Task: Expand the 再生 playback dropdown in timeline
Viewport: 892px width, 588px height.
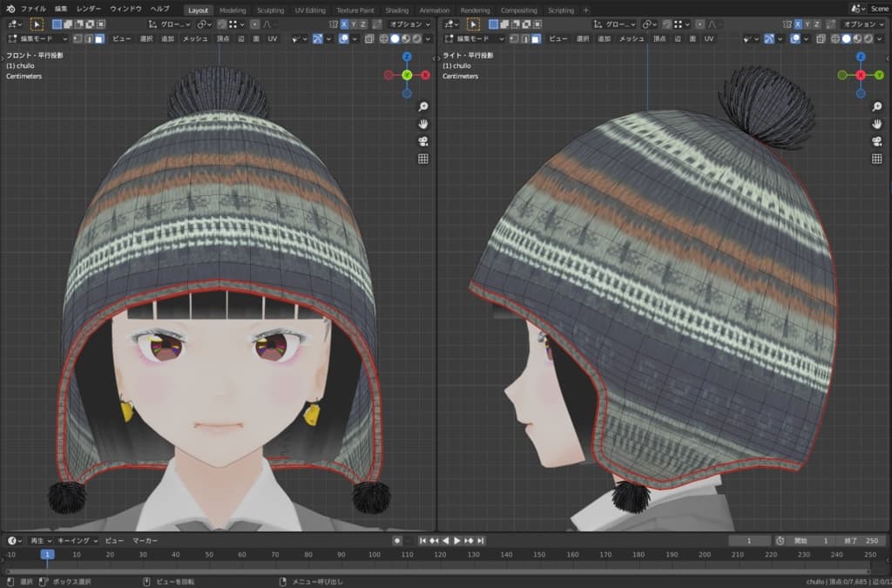Action: click(x=39, y=540)
